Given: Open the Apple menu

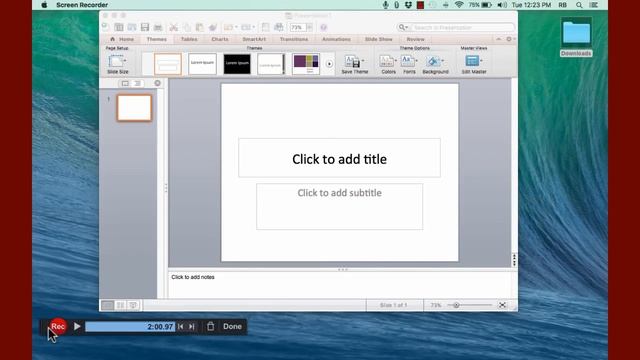Looking at the screenshot, I should pyautogui.click(x=44, y=5).
